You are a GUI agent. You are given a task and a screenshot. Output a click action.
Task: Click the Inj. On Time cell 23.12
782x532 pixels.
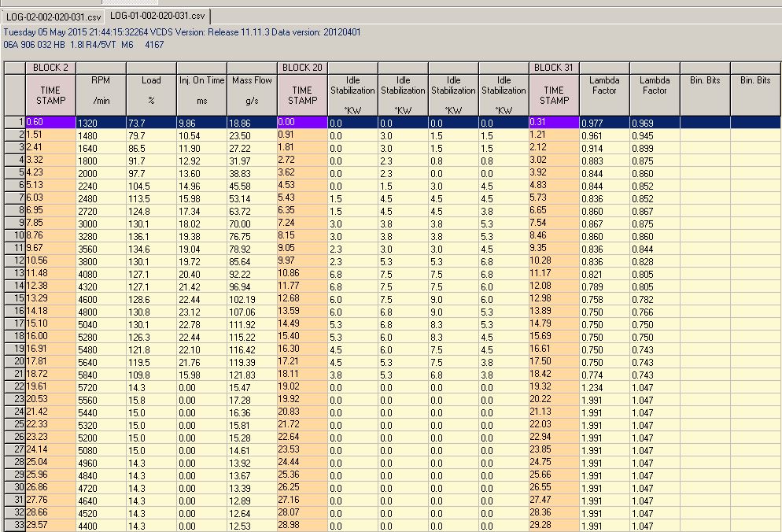click(x=201, y=311)
